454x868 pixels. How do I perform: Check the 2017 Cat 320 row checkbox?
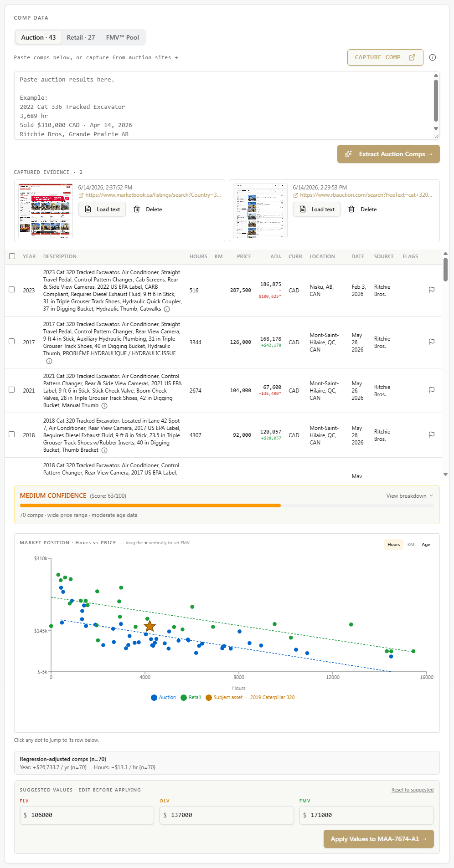pos(12,342)
